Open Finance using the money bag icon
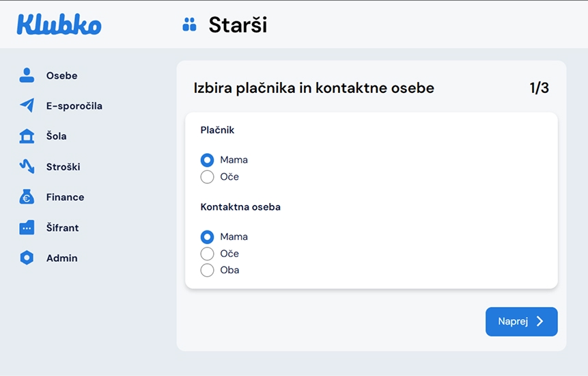 click(x=27, y=197)
